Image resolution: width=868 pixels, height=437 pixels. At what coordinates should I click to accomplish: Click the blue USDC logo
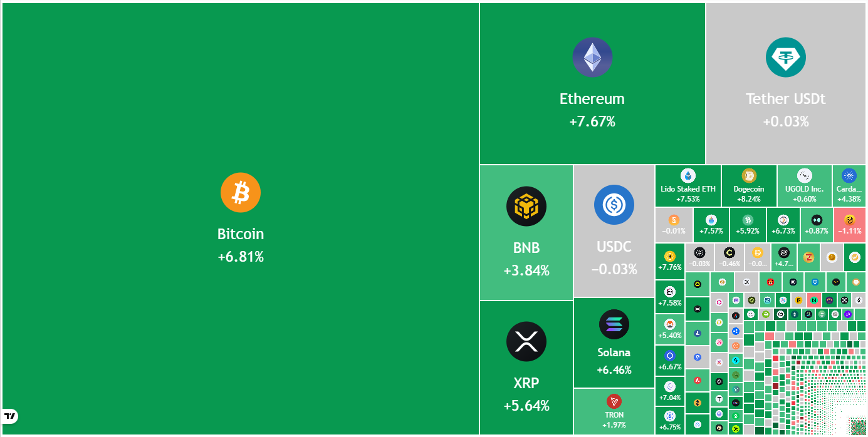tap(614, 205)
